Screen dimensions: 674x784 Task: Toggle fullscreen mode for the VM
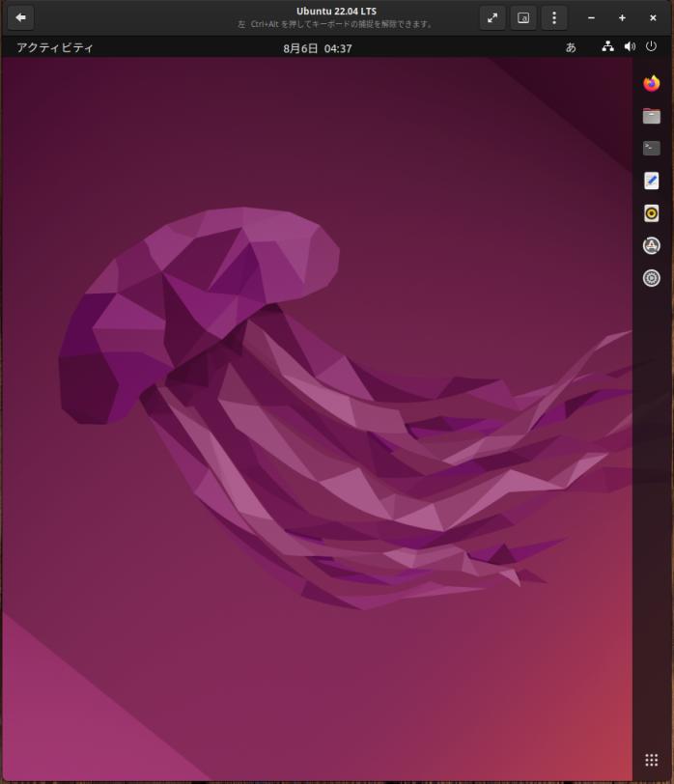point(492,18)
